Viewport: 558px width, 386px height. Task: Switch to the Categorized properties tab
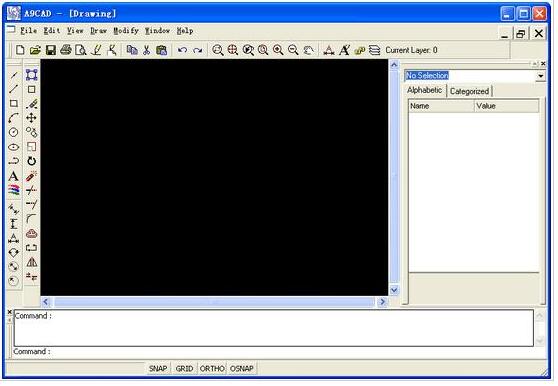tap(469, 91)
